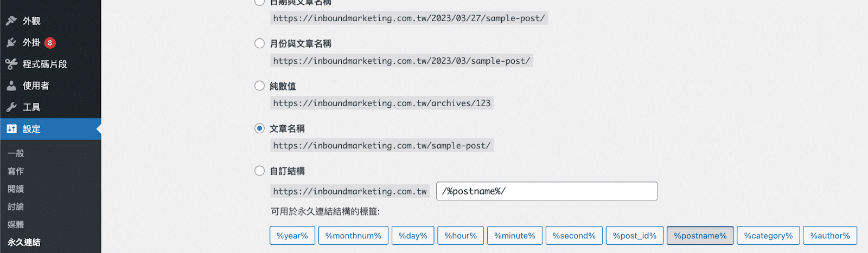This screenshot has height=253, width=868.
Task: Go to 閱讀 settings submenu item
Action: click(16, 189)
